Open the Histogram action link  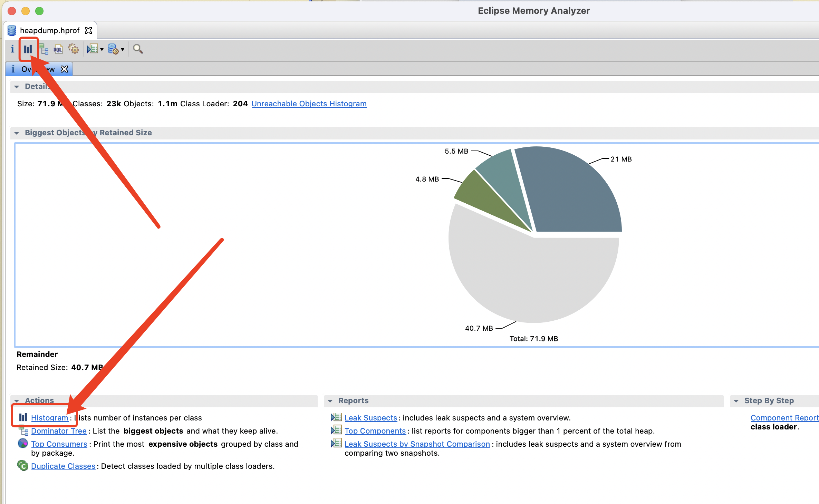[x=50, y=418]
